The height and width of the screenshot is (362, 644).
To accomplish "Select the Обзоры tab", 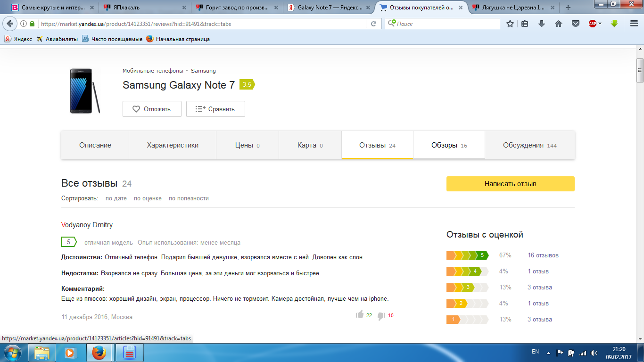I will click(449, 145).
